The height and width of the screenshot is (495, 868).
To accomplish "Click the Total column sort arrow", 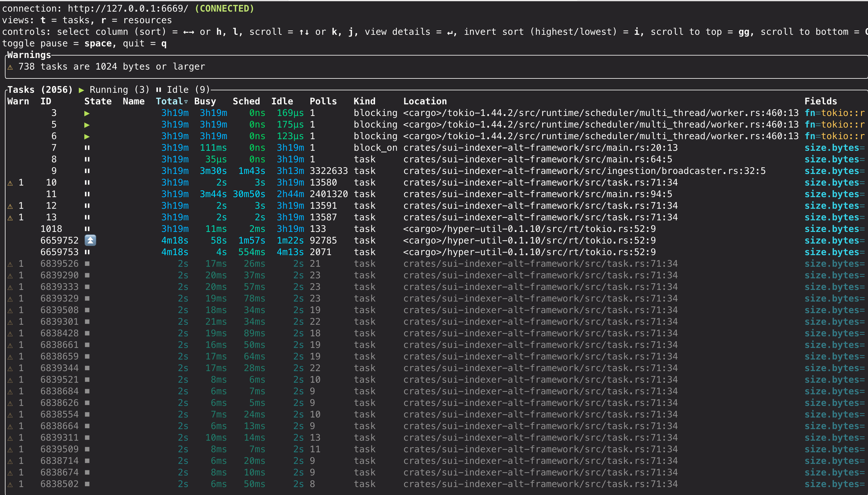I will [x=186, y=102].
